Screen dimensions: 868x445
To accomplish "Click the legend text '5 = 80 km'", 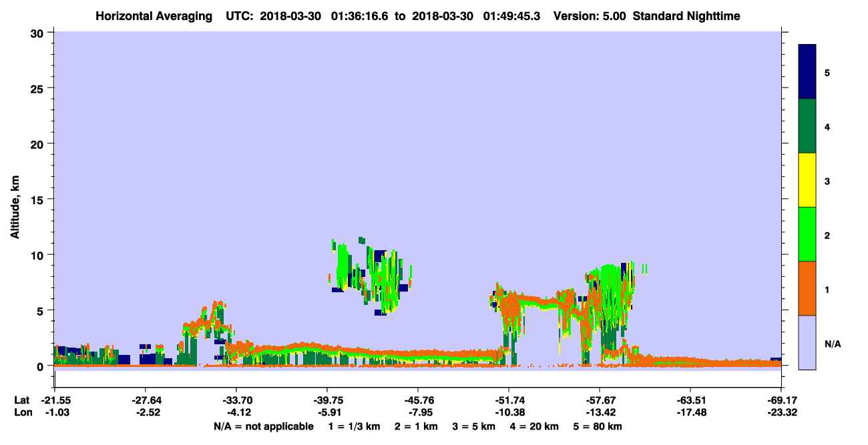I will (x=598, y=426).
